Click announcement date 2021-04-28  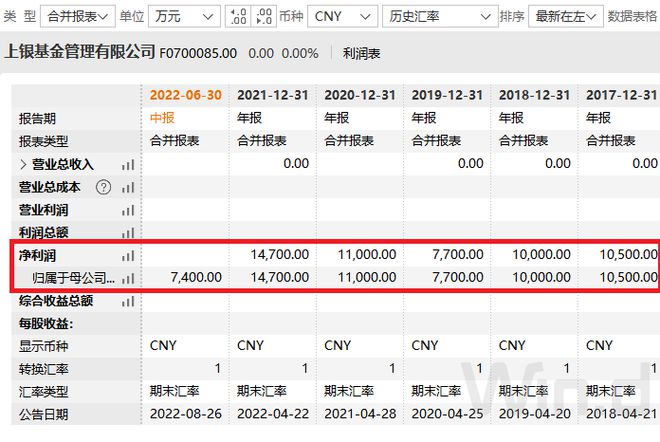(x=360, y=414)
